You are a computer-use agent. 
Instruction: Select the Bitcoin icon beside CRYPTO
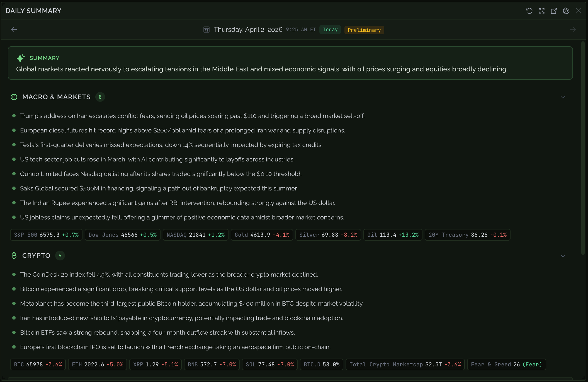point(14,255)
